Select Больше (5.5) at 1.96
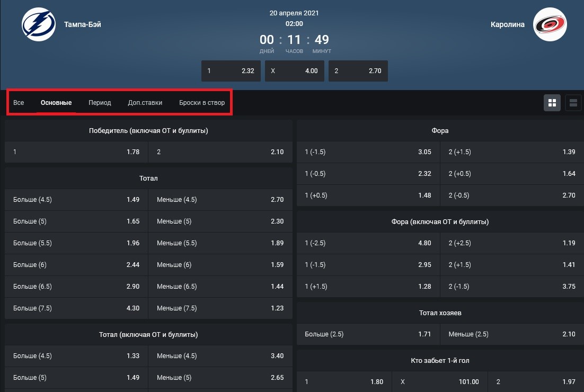The image size is (584, 392). pos(76,243)
